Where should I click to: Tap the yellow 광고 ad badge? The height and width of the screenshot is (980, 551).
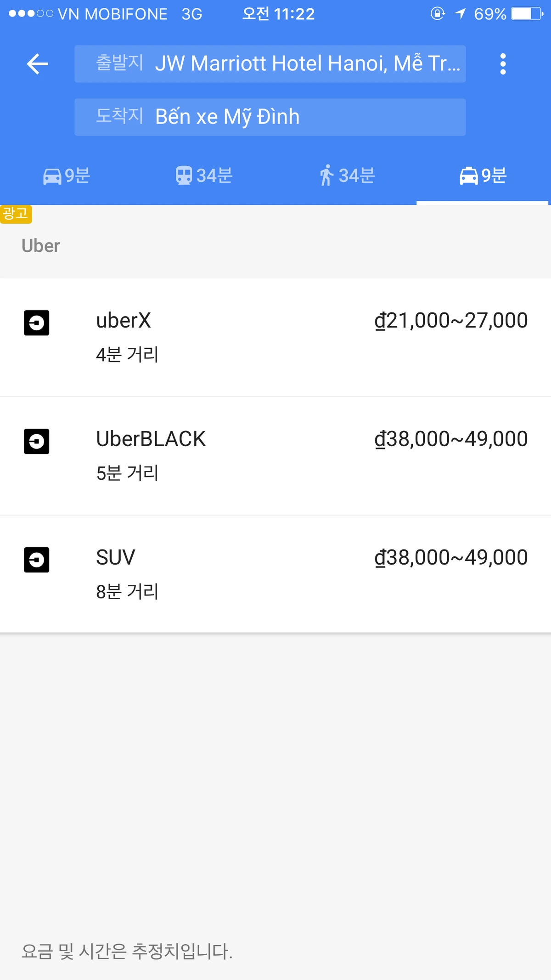click(x=16, y=214)
